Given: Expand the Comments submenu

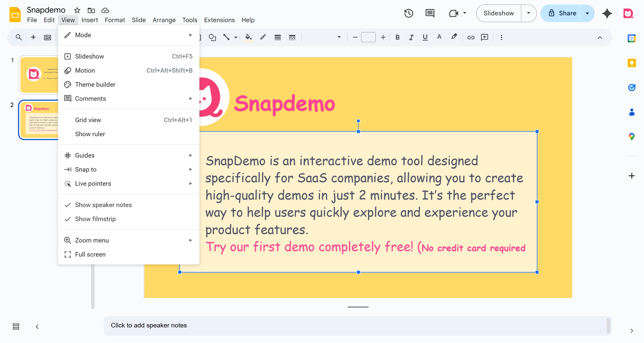Looking at the screenshot, I should pyautogui.click(x=128, y=99).
